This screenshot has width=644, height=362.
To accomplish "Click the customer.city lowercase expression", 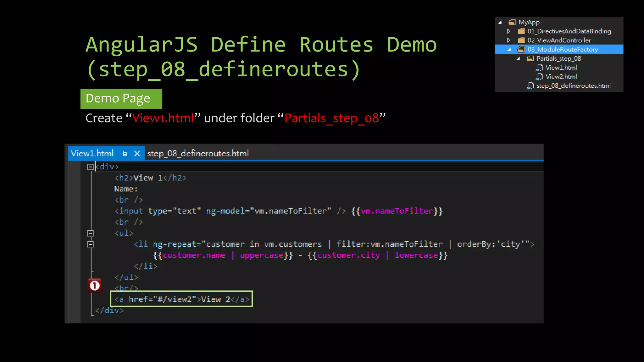I will 377,255.
